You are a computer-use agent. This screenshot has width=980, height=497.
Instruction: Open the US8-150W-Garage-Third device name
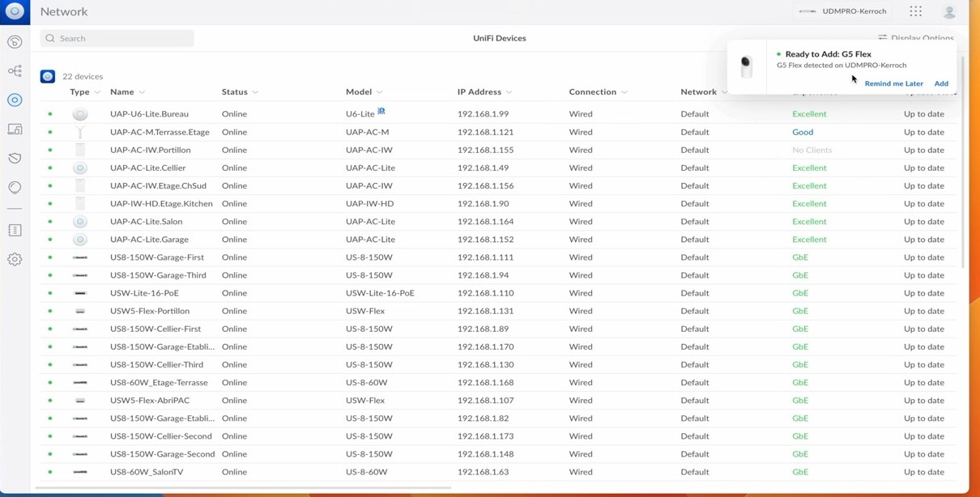tap(158, 275)
